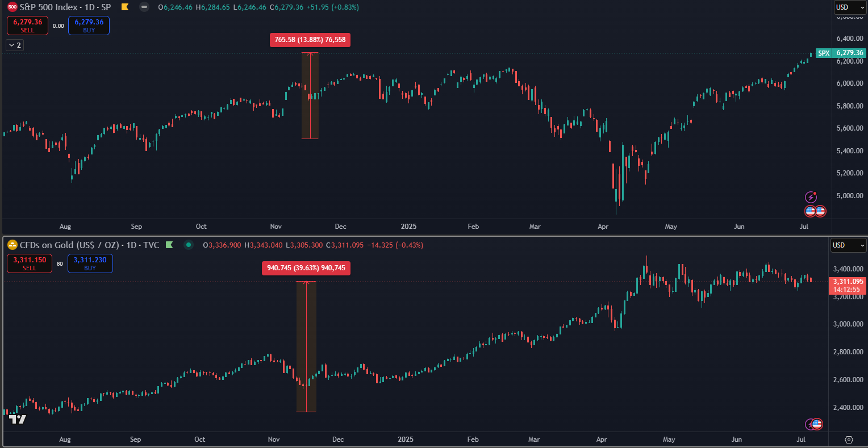Select the price range box on S&P chart

click(x=310, y=95)
